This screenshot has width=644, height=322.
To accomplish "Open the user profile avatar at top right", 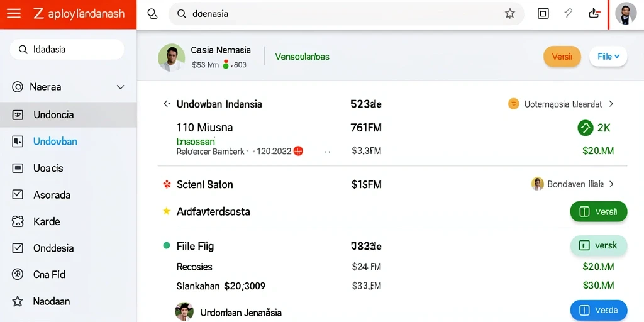I will pyautogui.click(x=626, y=14).
